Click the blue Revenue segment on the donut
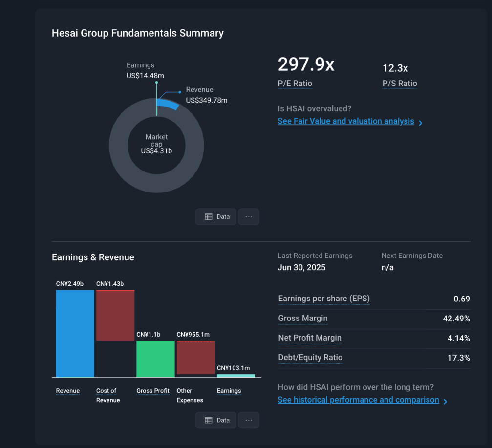 click(x=168, y=104)
